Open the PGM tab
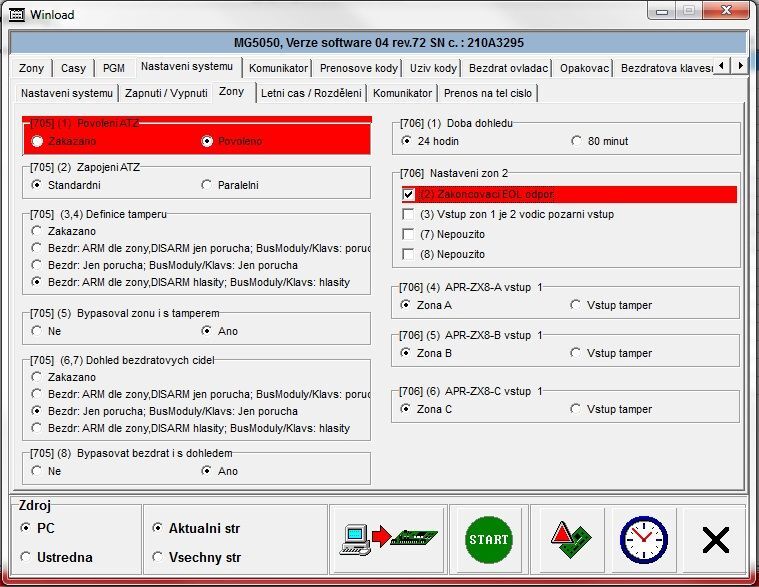 point(113,68)
